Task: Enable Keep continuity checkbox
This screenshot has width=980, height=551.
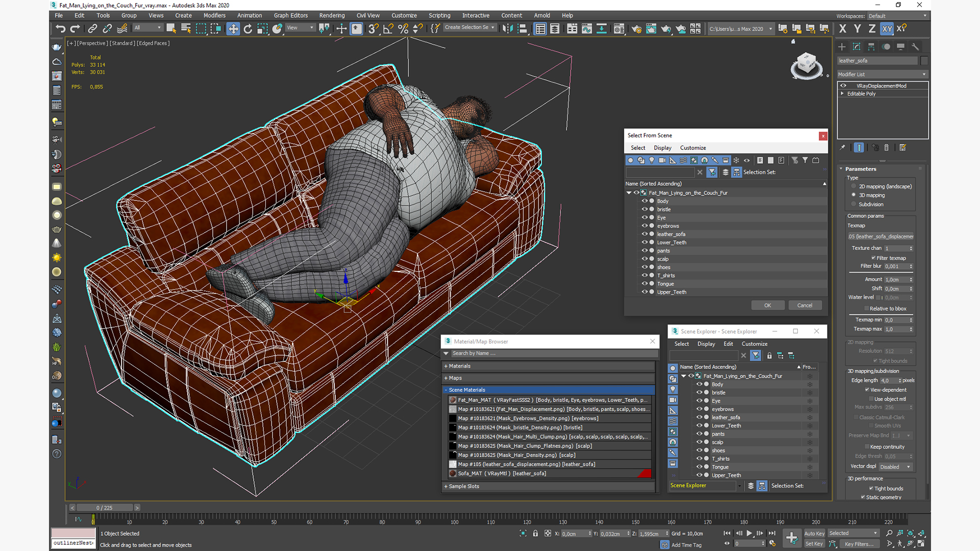Action: tap(867, 446)
